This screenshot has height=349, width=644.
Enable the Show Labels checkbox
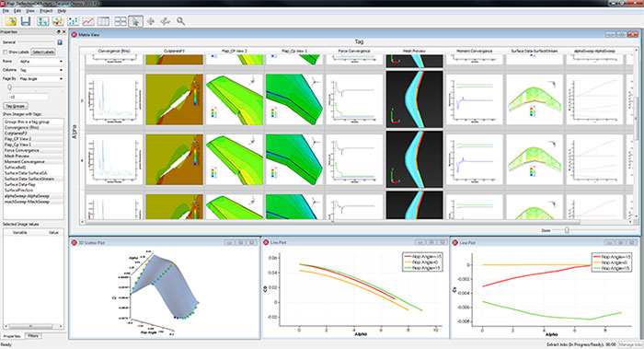pyautogui.click(x=6, y=52)
